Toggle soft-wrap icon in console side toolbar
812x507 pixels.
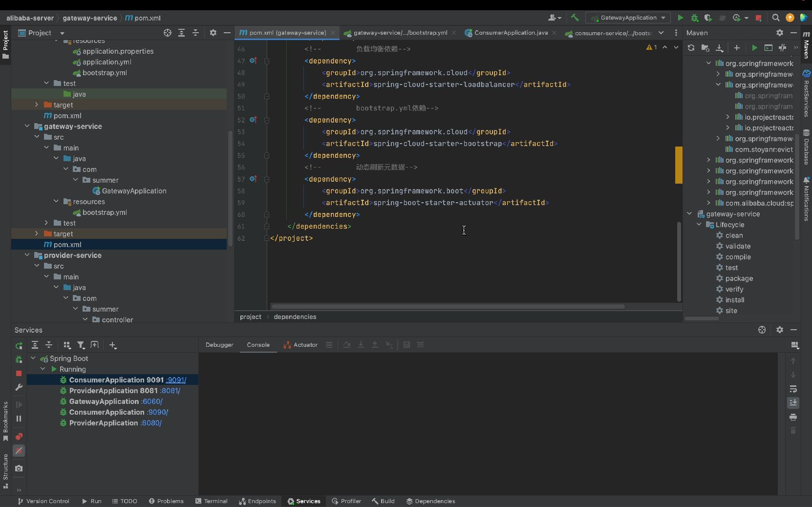pos(793,389)
